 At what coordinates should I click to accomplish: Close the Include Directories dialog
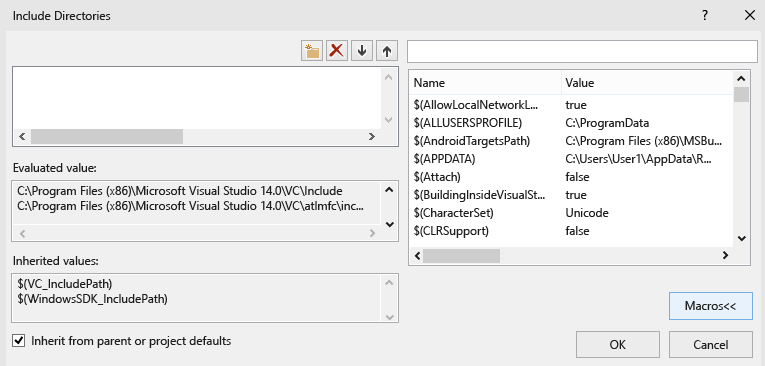[x=750, y=16]
